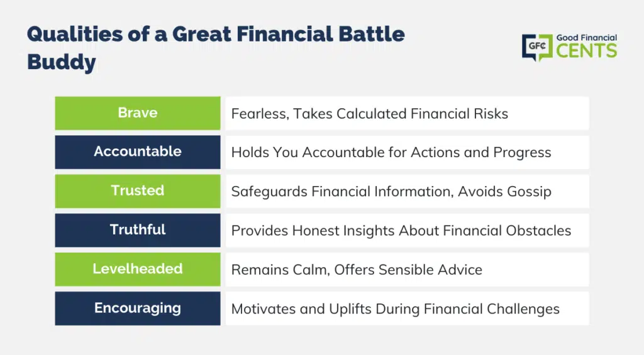Click 'Good Financial' text above CENTS
This screenshot has height=355, width=644.
(x=587, y=38)
